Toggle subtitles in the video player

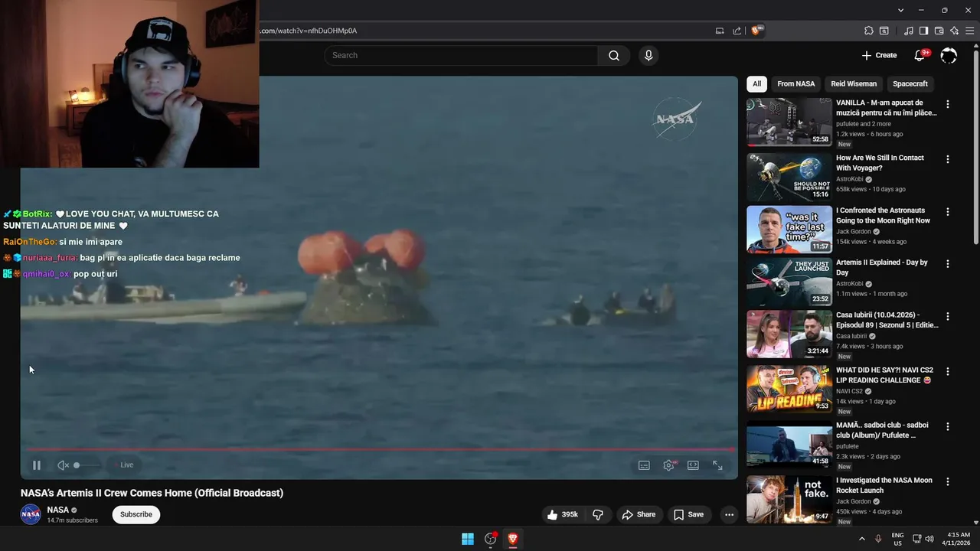[x=644, y=465]
